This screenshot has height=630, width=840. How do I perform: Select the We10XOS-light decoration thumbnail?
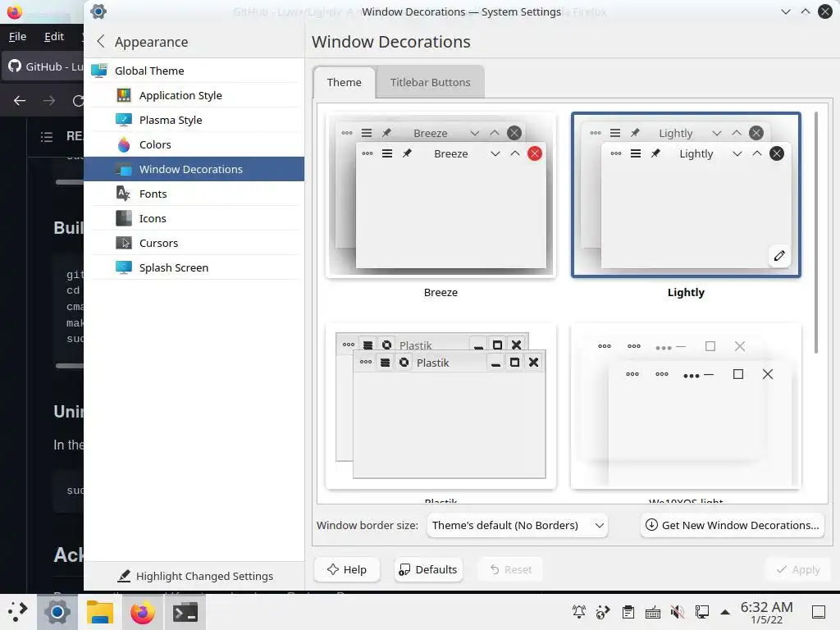click(x=686, y=406)
